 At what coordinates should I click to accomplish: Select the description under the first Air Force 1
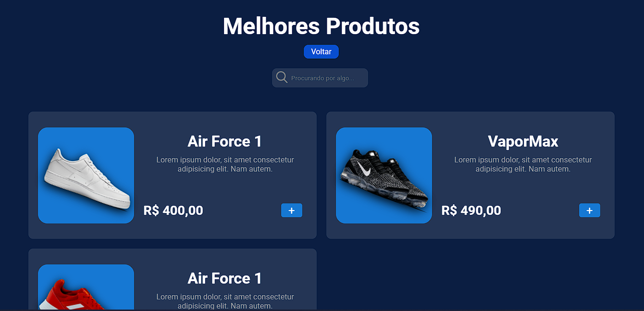225,164
